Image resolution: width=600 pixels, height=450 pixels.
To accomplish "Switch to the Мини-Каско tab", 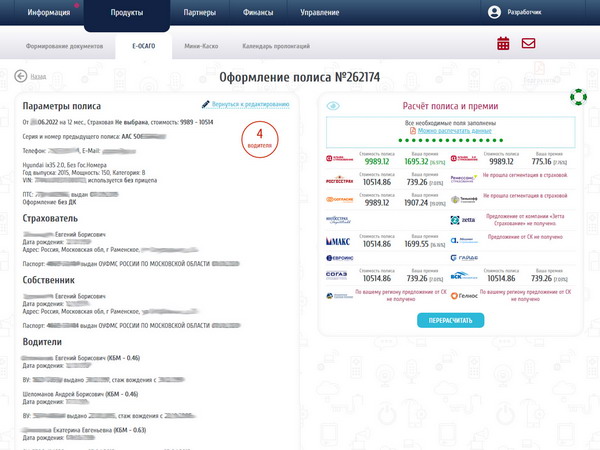I will click(204, 47).
